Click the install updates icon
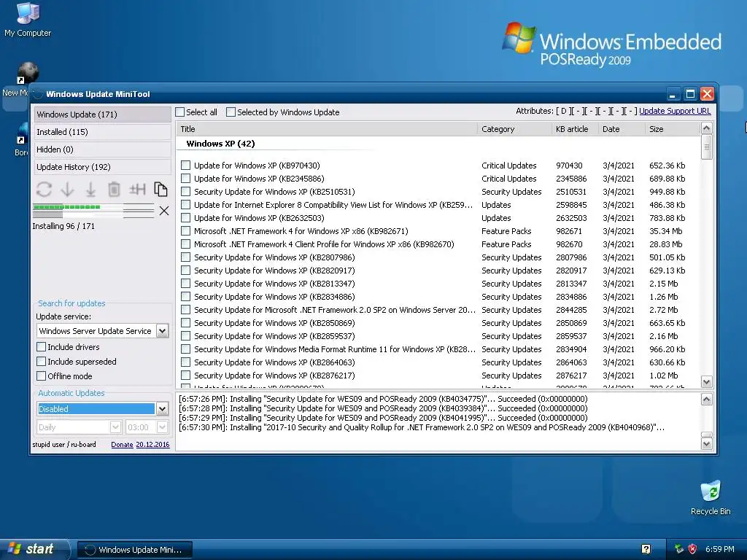The image size is (747, 560). 90,190
